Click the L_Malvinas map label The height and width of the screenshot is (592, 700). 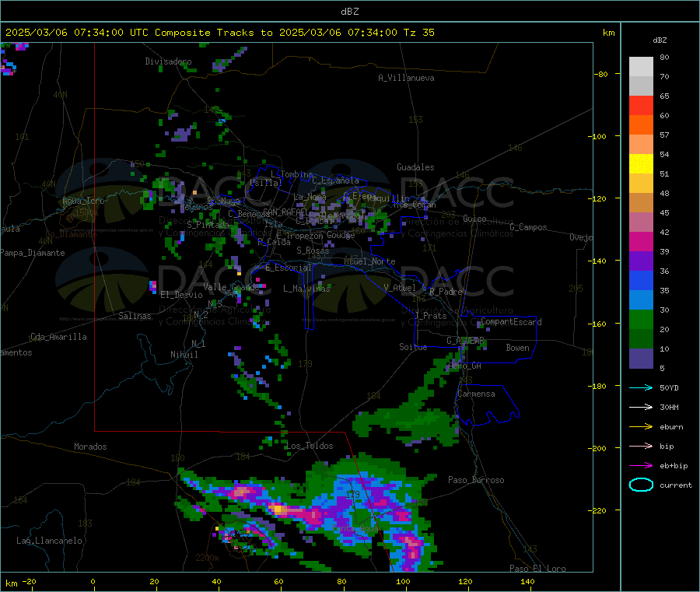click(x=306, y=289)
